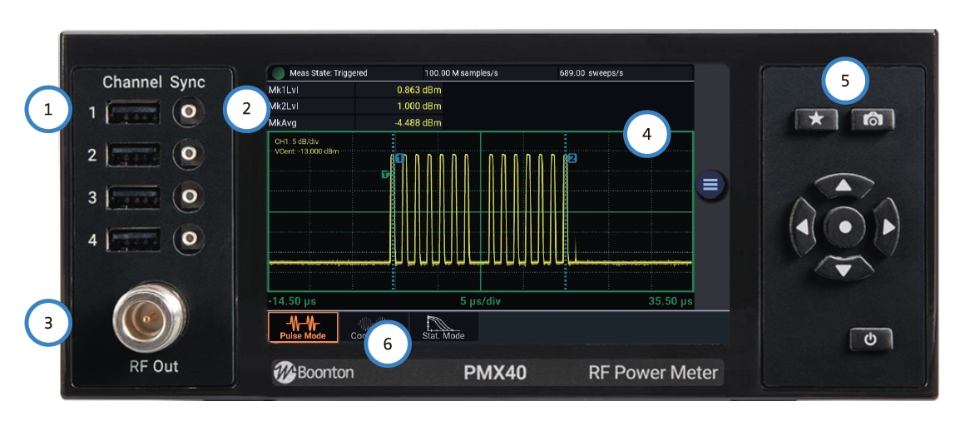980x421 pixels.
Task: Toggle the power button
Action: [x=870, y=339]
